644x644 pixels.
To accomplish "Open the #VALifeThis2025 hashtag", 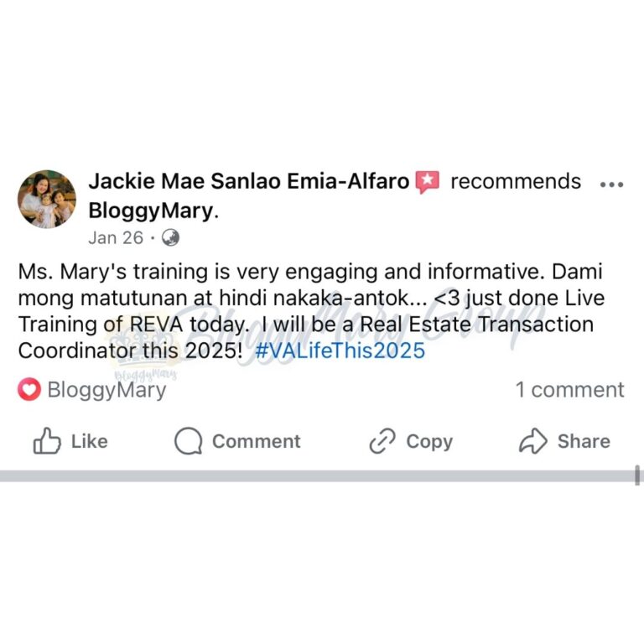I will (x=340, y=351).
